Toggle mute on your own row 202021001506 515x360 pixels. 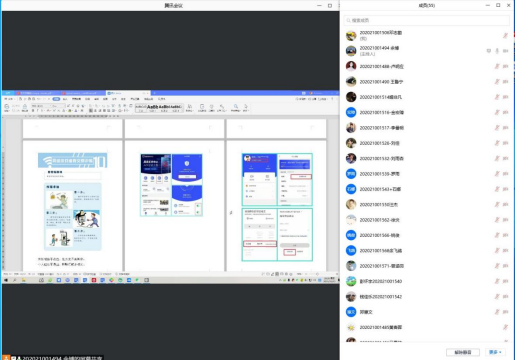pyautogui.click(x=505, y=35)
